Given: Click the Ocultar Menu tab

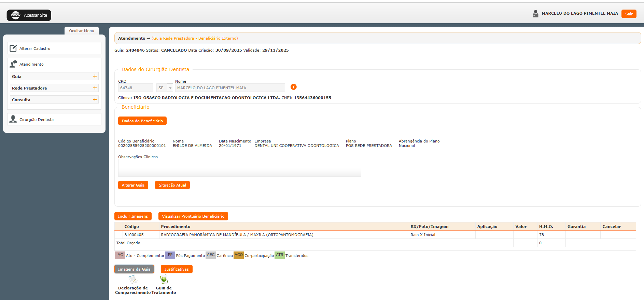Looking at the screenshot, I should point(82,31).
